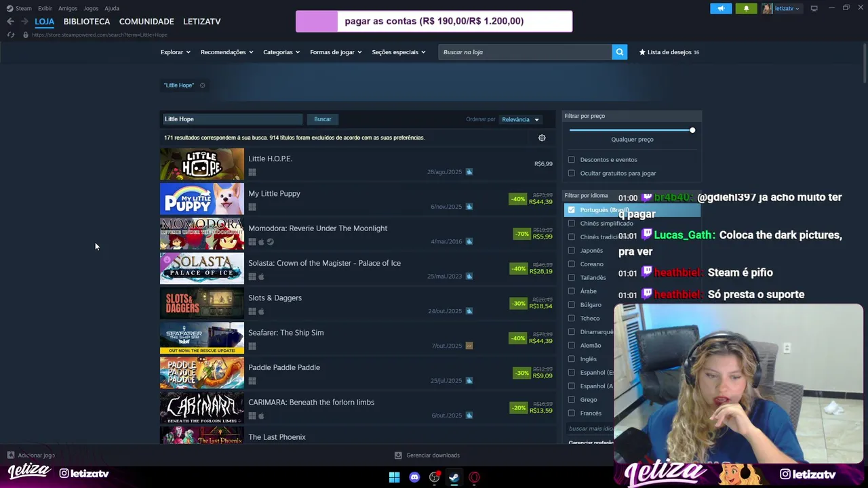
Task: Click Adicionar jogo link
Action: (x=37, y=455)
